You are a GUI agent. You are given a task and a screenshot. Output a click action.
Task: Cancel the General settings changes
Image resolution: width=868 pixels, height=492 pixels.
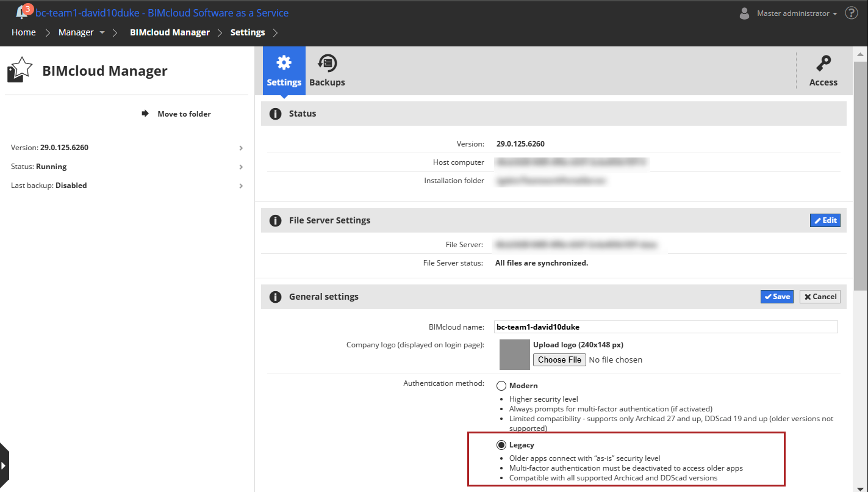click(820, 297)
